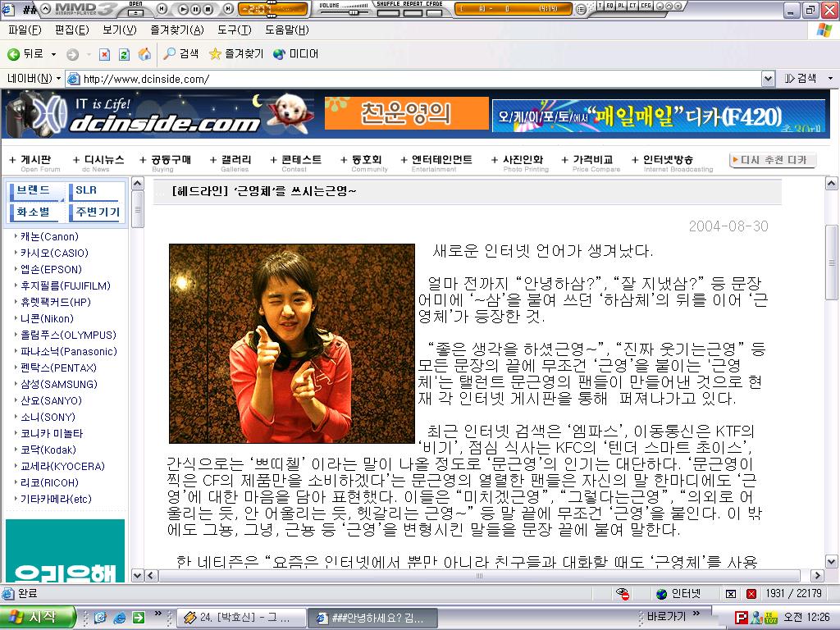Click the article photo of the girl
840x630 pixels.
(x=291, y=343)
